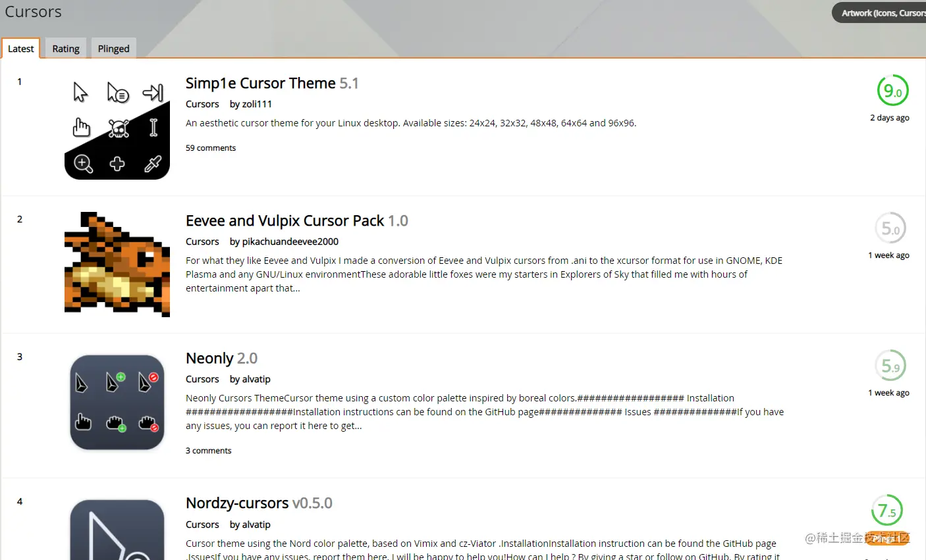Click the Neonly Cursors Theme description text
Viewport: 926px width, 560px height.
485,412
